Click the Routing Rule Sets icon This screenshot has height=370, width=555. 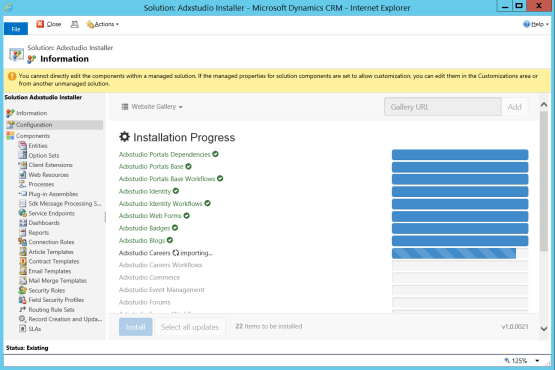(x=23, y=309)
